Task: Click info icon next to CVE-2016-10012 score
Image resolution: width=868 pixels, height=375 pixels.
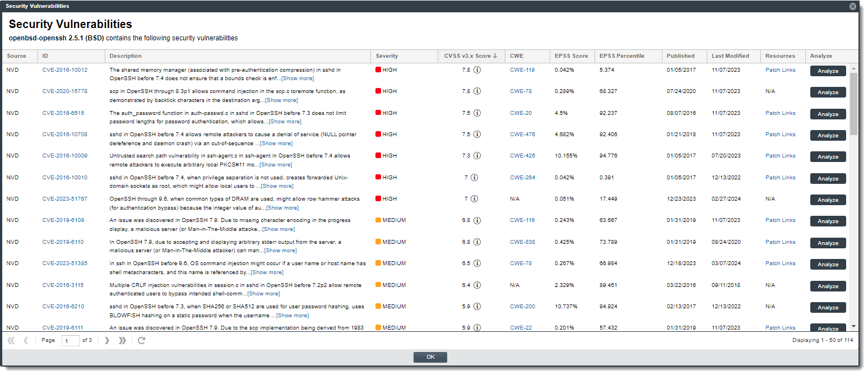Action: [x=477, y=71]
